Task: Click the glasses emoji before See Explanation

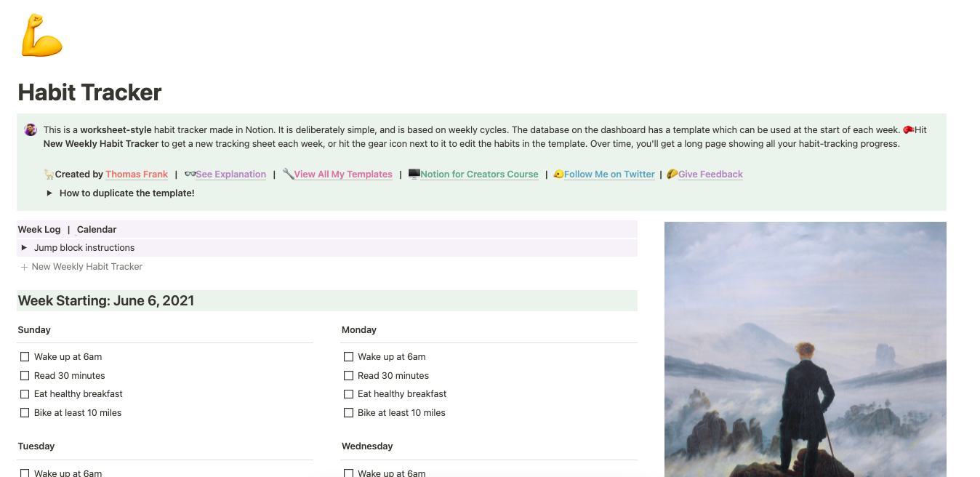Action: click(190, 175)
